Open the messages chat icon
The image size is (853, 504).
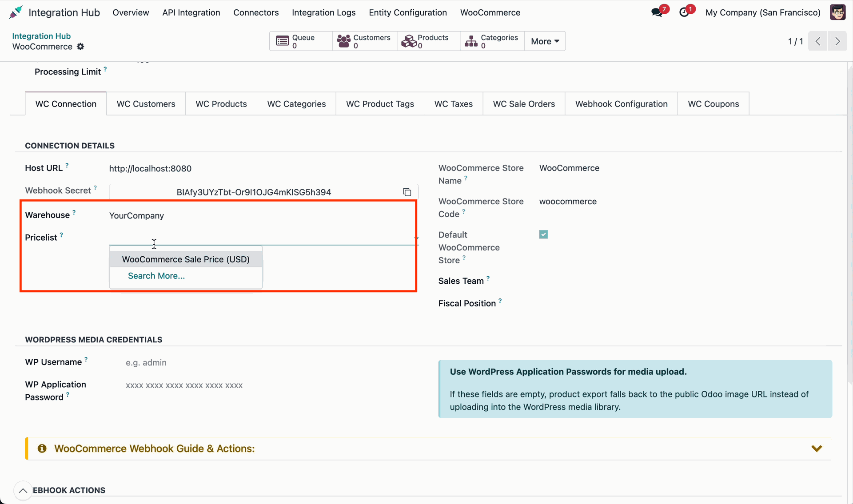pos(657,12)
